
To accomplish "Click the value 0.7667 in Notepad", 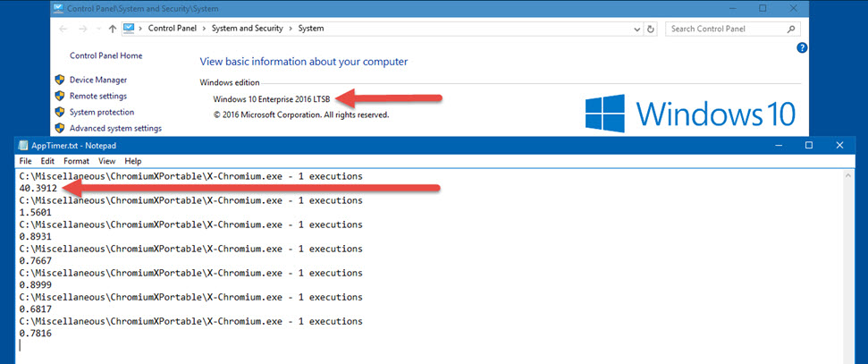I will 36,261.
